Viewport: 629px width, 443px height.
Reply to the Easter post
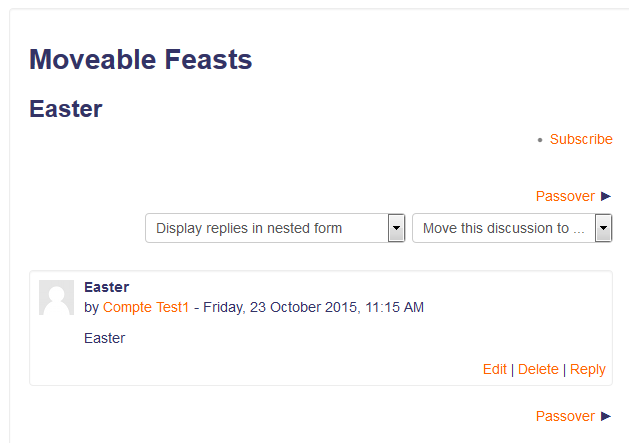[x=588, y=369]
